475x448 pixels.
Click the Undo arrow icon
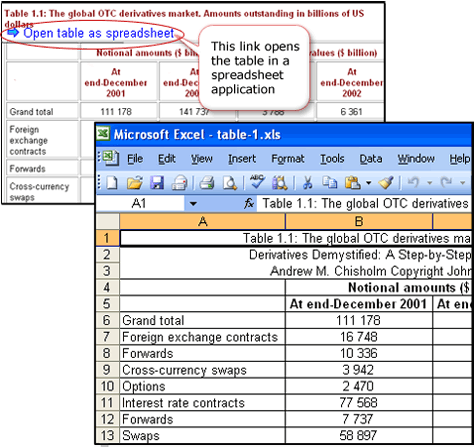pyautogui.click(x=413, y=182)
